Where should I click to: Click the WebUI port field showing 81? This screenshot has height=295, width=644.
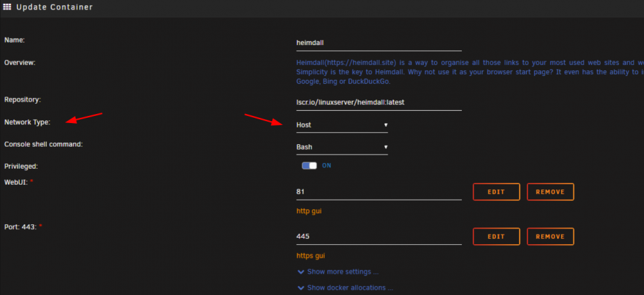click(379, 192)
